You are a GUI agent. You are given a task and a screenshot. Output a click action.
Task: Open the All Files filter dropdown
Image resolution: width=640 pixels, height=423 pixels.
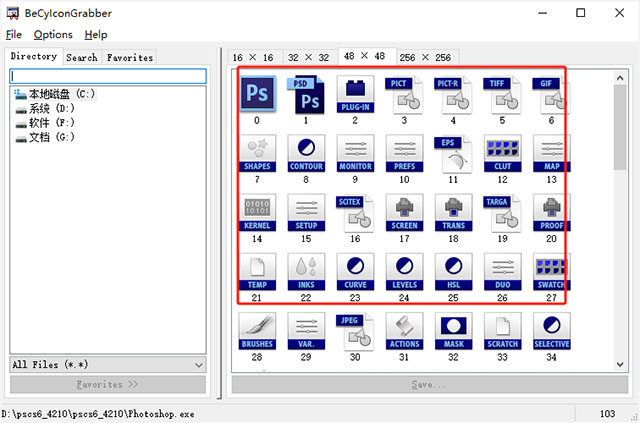click(107, 365)
